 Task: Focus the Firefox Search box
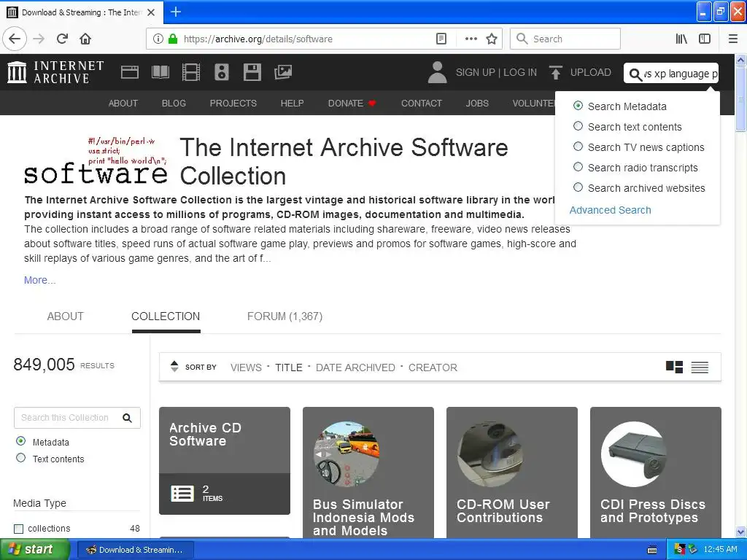pyautogui.click(x=565, y=39)
